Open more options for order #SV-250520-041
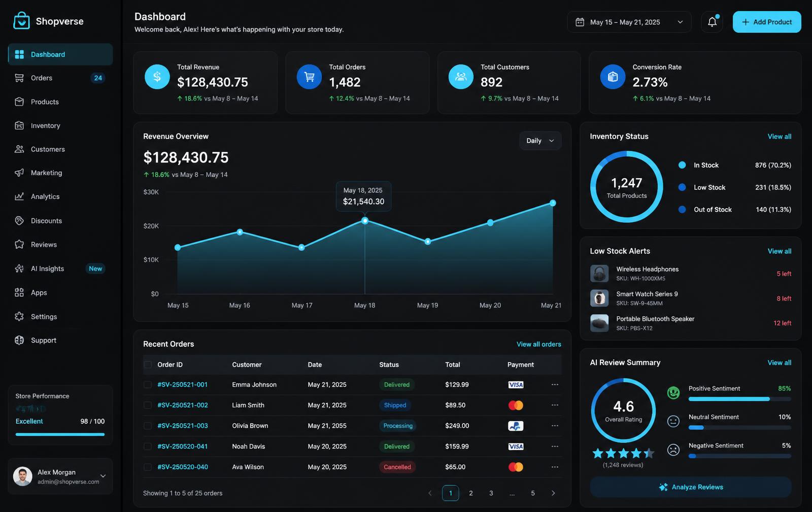812x512 pixels. pyautogui.click(x=555, y=446)
